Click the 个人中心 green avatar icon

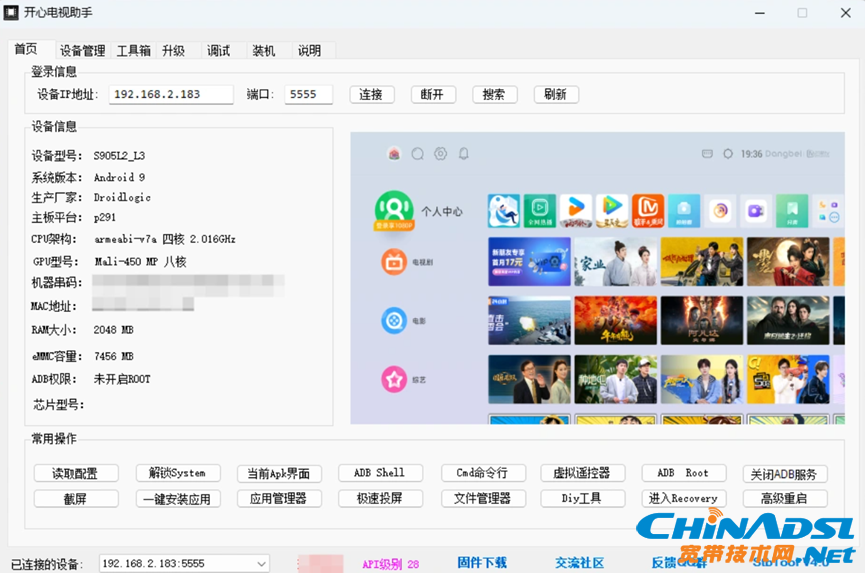pos(394,211)
